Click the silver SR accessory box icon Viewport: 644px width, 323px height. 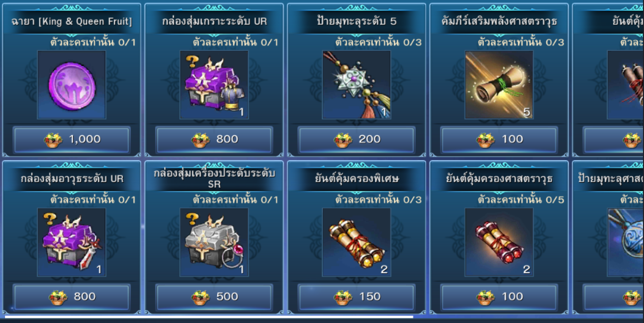coord(214,242)
